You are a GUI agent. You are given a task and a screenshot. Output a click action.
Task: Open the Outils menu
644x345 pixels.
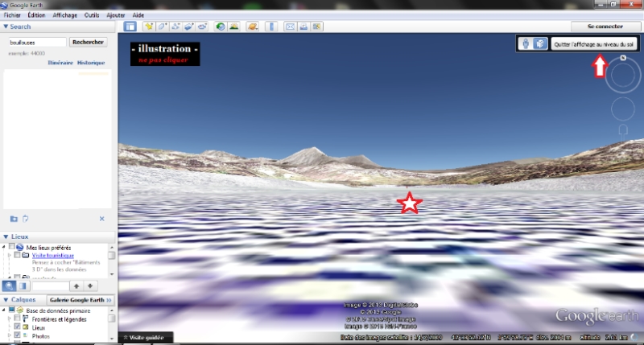click(92, 15)
